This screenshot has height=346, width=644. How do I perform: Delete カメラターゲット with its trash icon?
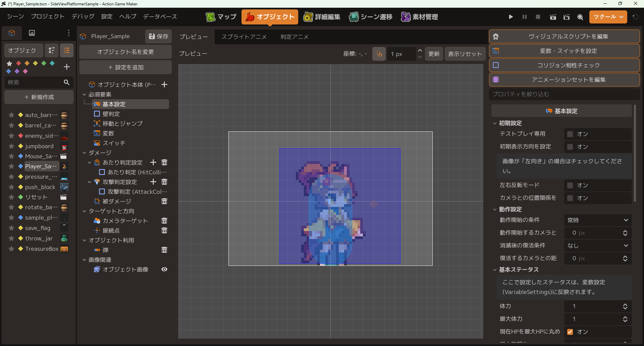click(x=164, y=221)
